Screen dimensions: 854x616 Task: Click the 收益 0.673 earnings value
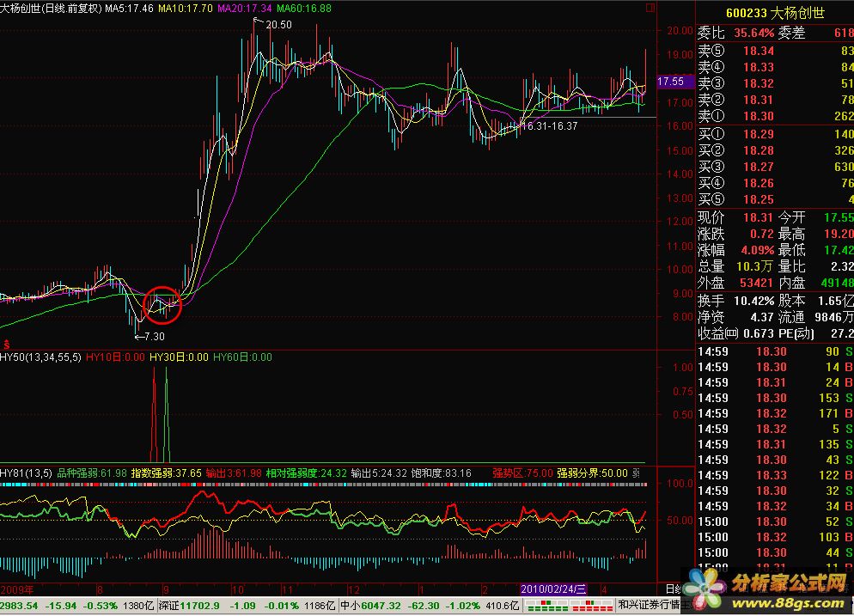coord(735,334)
